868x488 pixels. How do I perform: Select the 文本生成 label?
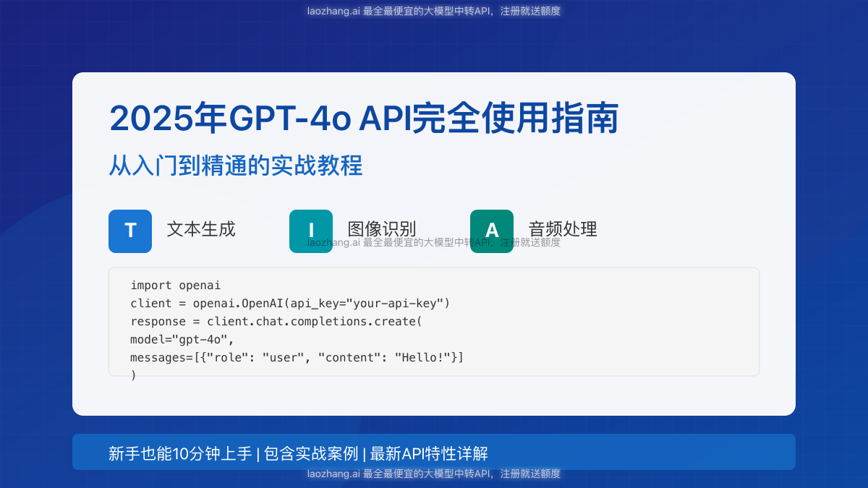point(201,229)
